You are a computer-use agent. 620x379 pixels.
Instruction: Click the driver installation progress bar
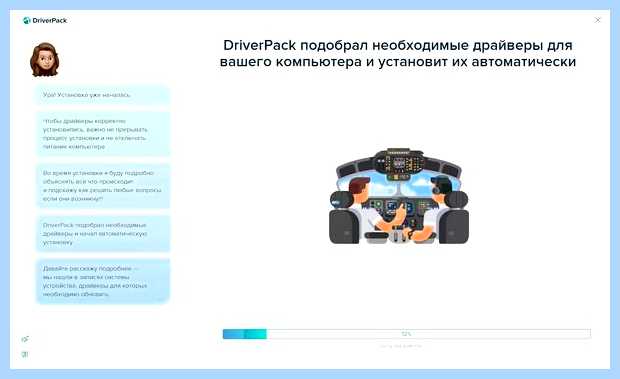coord(406,334)
